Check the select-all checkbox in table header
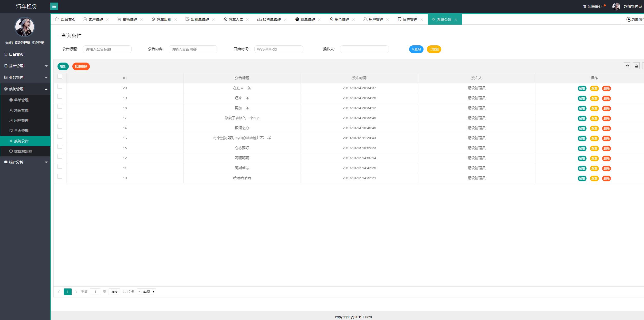The image size is (644, 320). (x=60, y=76)
